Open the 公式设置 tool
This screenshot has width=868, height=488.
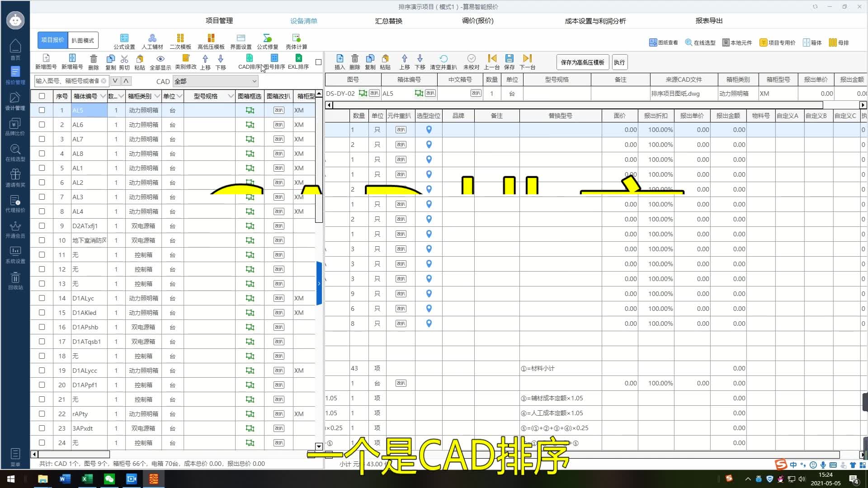click(x=124, y=38)
